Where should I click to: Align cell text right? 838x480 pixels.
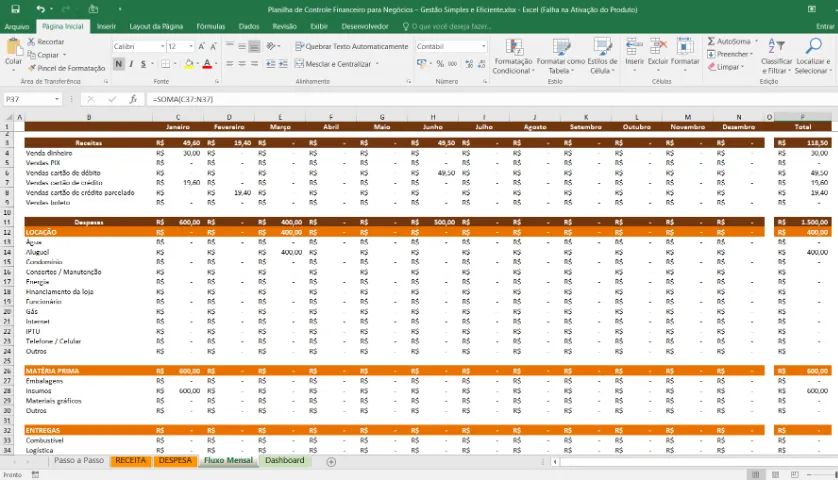click(x=254, y=64)
